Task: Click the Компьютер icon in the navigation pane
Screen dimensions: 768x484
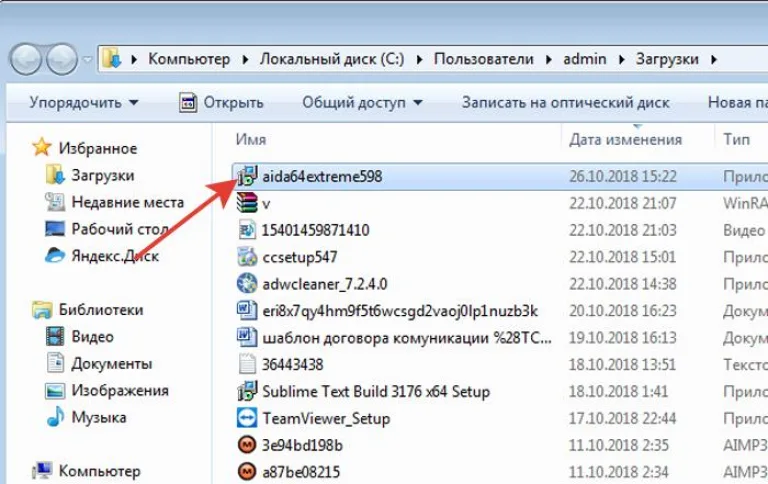Action: pos(42,471)
